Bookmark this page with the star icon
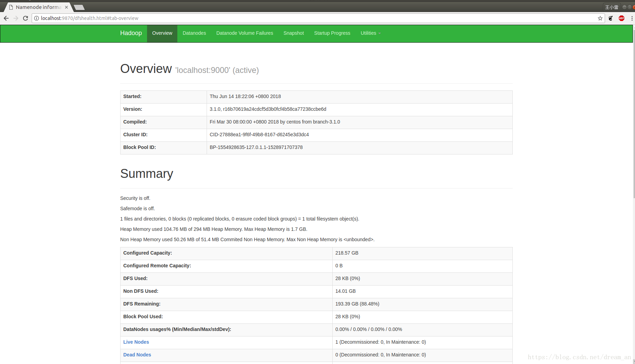This screenshot has height=364, width=635. tap(600, 18)
